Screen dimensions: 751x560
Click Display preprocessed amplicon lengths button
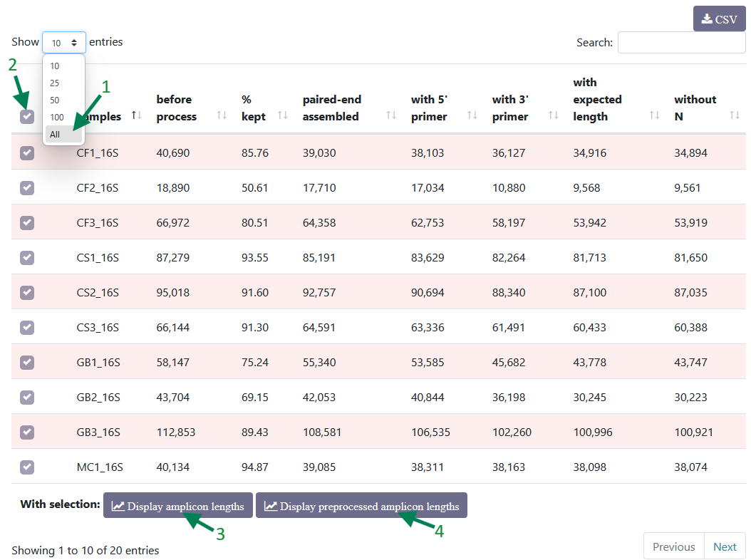click(362, 505)
